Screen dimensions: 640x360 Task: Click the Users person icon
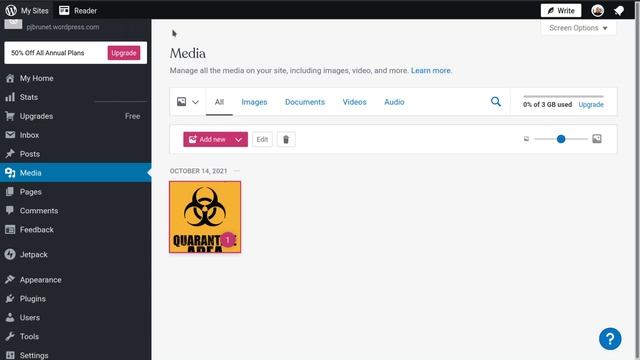[x=10, y=318]
